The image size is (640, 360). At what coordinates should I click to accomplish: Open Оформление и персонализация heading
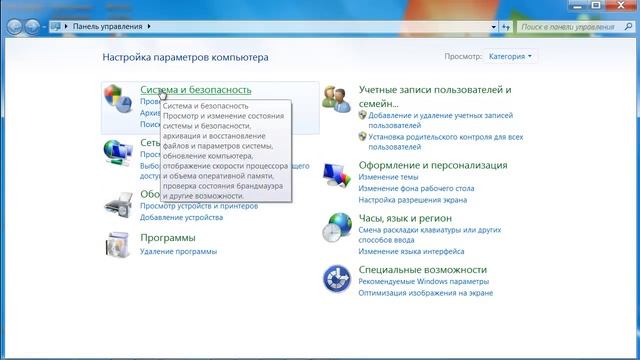click(x=433, y=165)
